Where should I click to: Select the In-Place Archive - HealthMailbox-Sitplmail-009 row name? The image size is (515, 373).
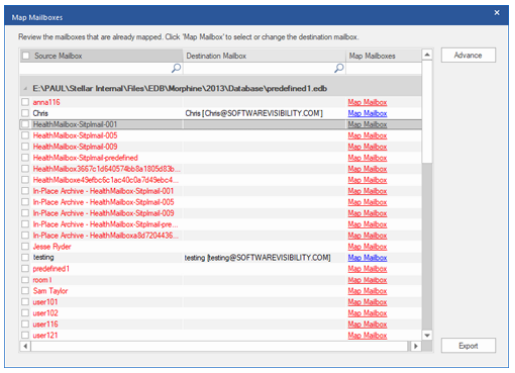pyautogui.click(x=103, y=213)
